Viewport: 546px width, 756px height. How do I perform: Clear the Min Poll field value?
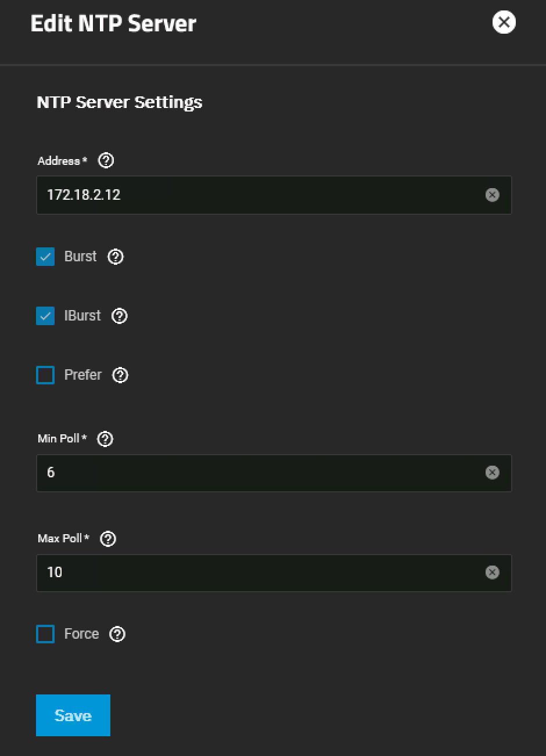tap(492, 473)
